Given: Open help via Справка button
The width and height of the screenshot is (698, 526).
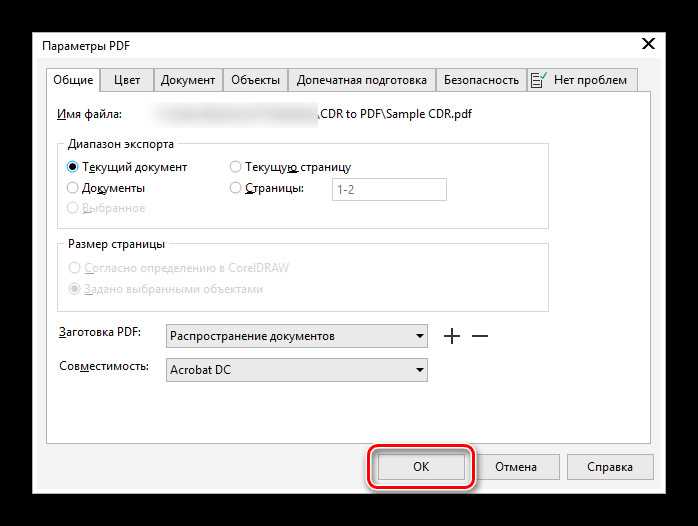Looking at the screenshot, I should 610,467.
